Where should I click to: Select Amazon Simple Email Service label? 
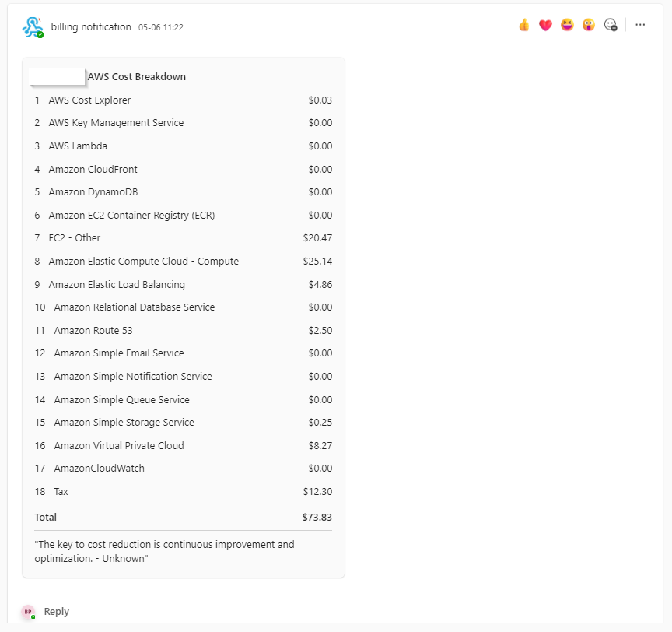(x=119, y=353)
